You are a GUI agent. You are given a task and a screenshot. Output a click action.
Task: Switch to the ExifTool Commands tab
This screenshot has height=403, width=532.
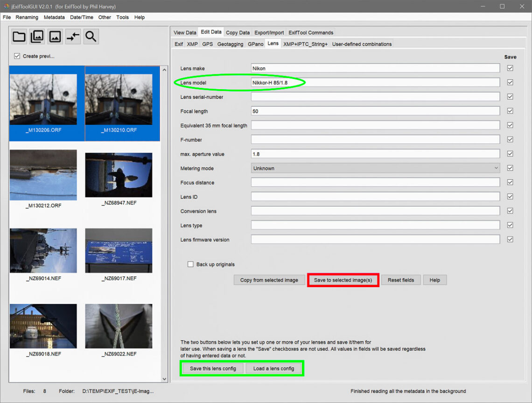tap(311, 33)
